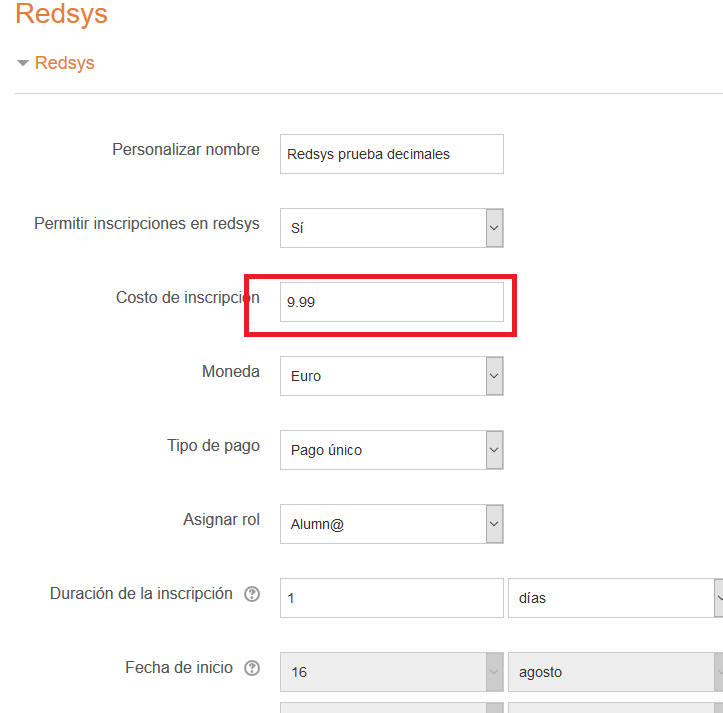723x713 pixels.
Task: Show help for Duración de la inscripción
Action: tap(252, 594)
